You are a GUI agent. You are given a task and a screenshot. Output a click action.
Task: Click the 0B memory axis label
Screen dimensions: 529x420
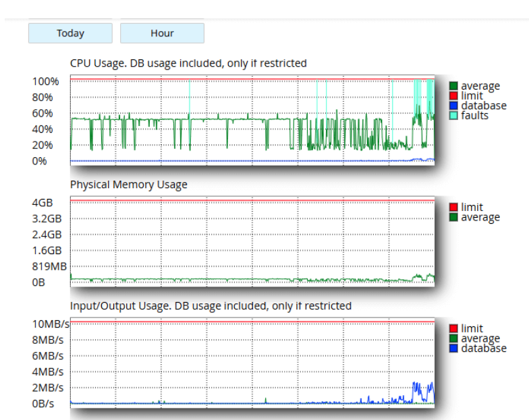click(x=39, y=282)
